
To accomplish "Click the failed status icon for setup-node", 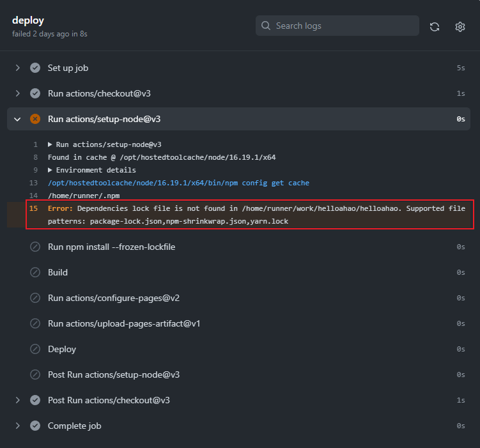I will (x=35, y=119).
